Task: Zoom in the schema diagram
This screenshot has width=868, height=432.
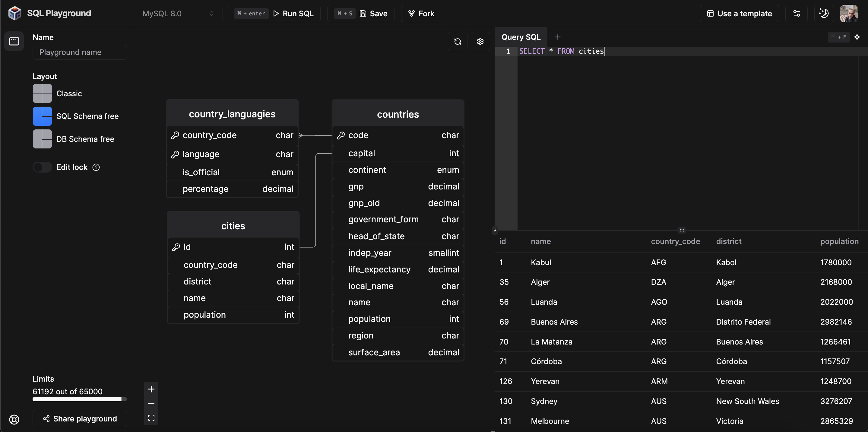Action: 151,389
